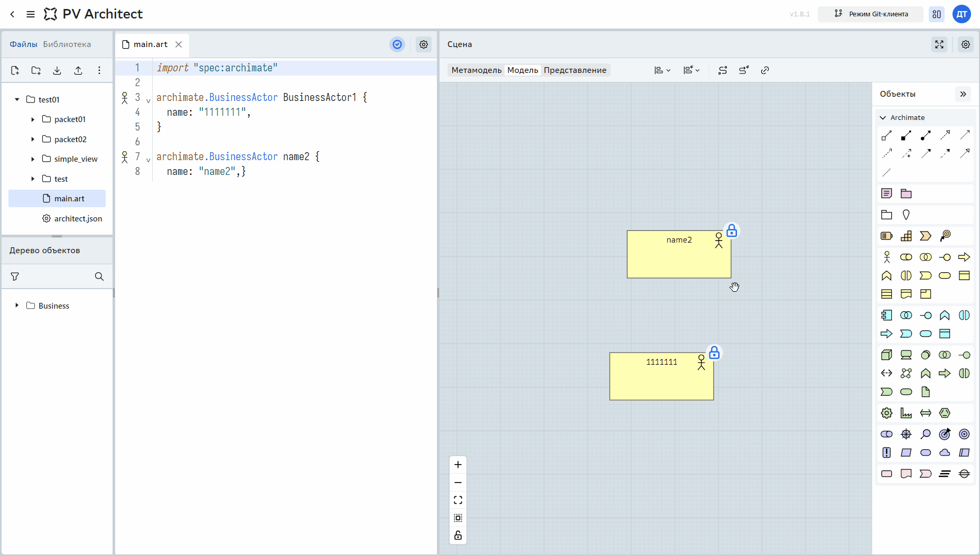
Task: Expand the simple_view folder
Action: (33, 159)
